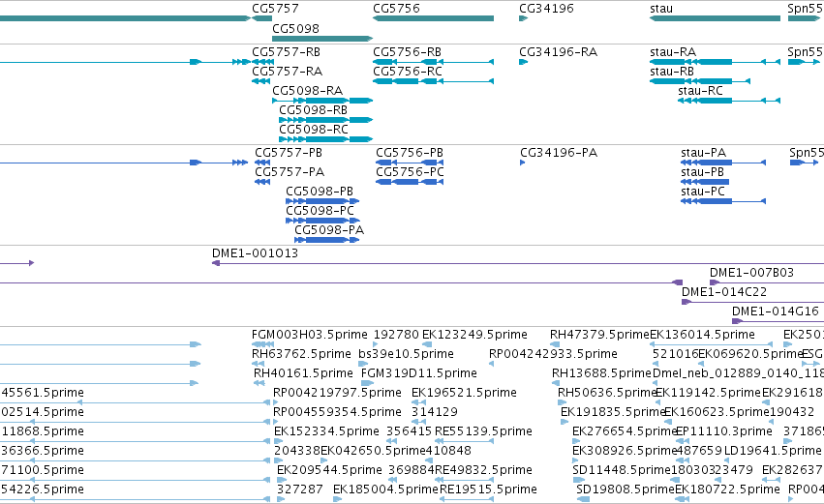The width and height of the screenshot is (824, 504).
Task: Select EST EK191835.5prime
Action: click(613, 413)
